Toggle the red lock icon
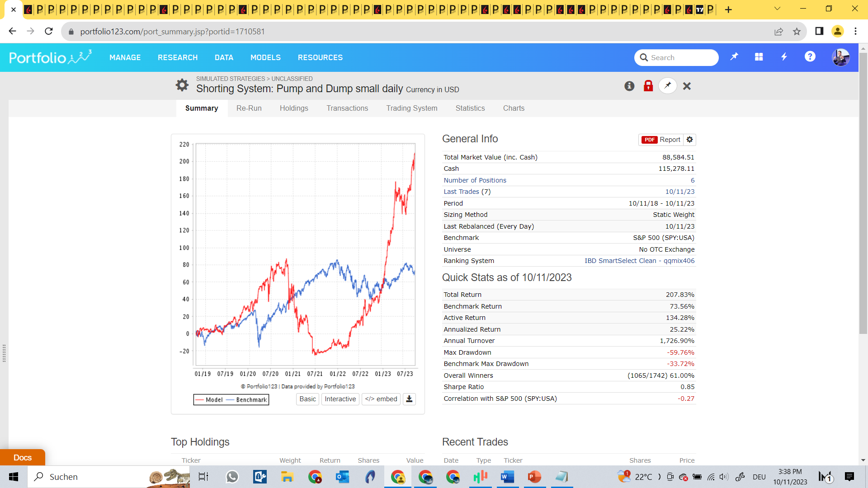 pos(648,86)
